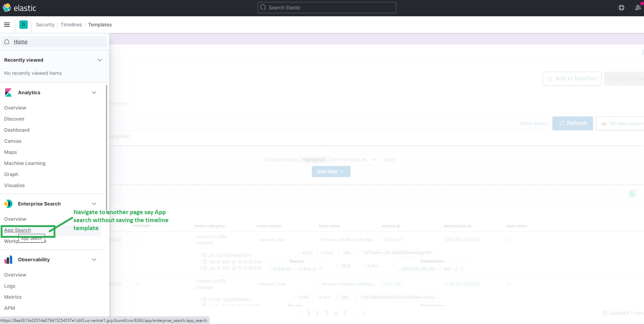Collapse the Analytics section
The image size is (644, 324).
coord(94,93)
